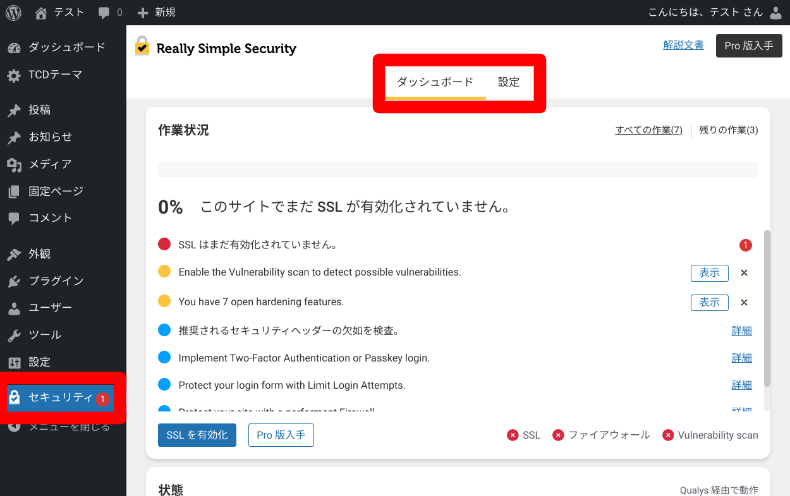Show all tasks via すべての作業(7)
The height and width of the screenshot is (496, 790).
[x=648, y=130]
